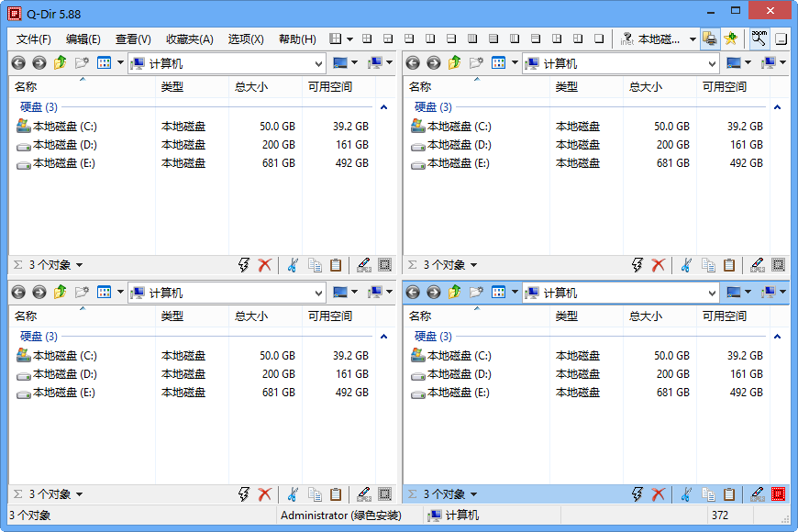This screenshot has width=798, height=532.
Task: Toggle red selection-frame icon in lower-right pane
Action: pyautogui.click(x=778, y=493)
